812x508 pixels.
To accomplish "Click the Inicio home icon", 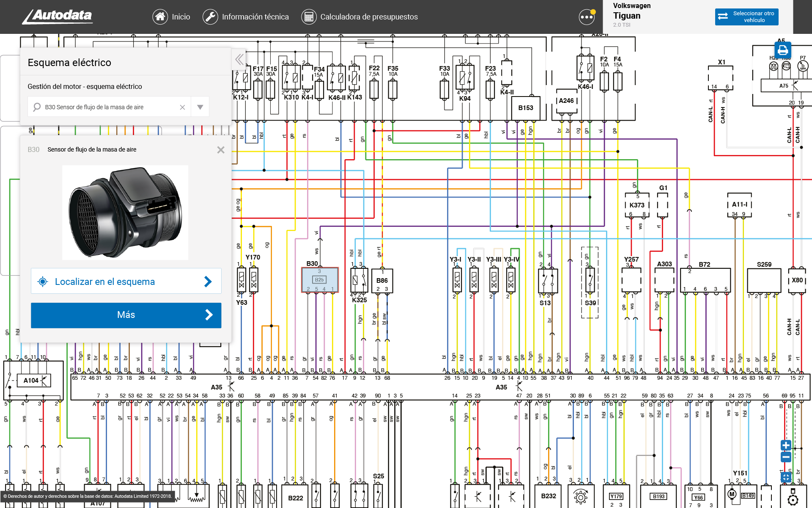I will 160,17.
